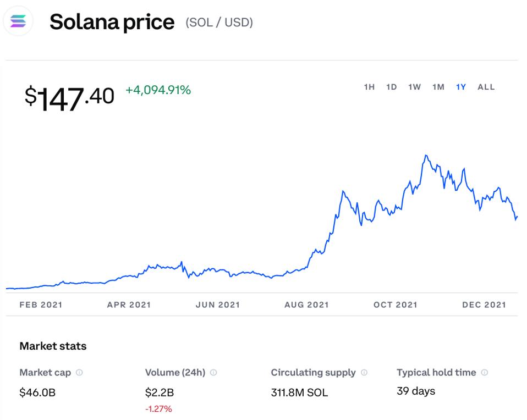Click the +4,094.91% change figure
The height and width of the screenshot is (420, 527).
(158, 90)
